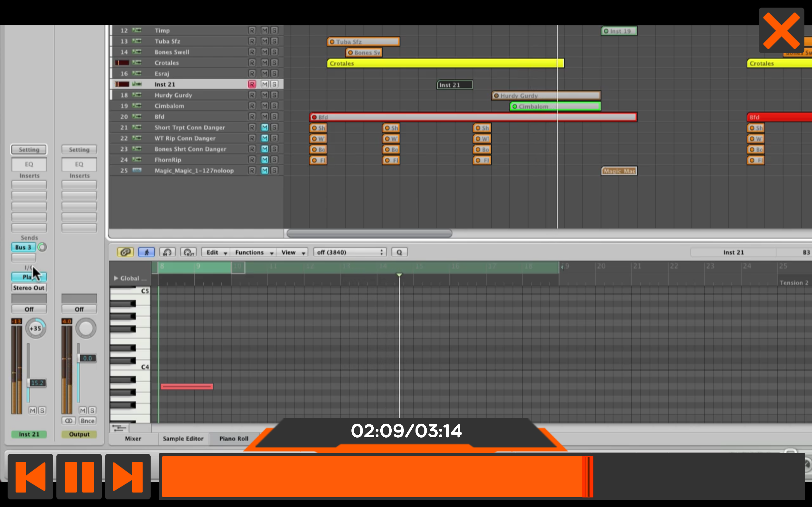
Task: Toggle the catch playhead icon
Action: [x=146, y=252]
